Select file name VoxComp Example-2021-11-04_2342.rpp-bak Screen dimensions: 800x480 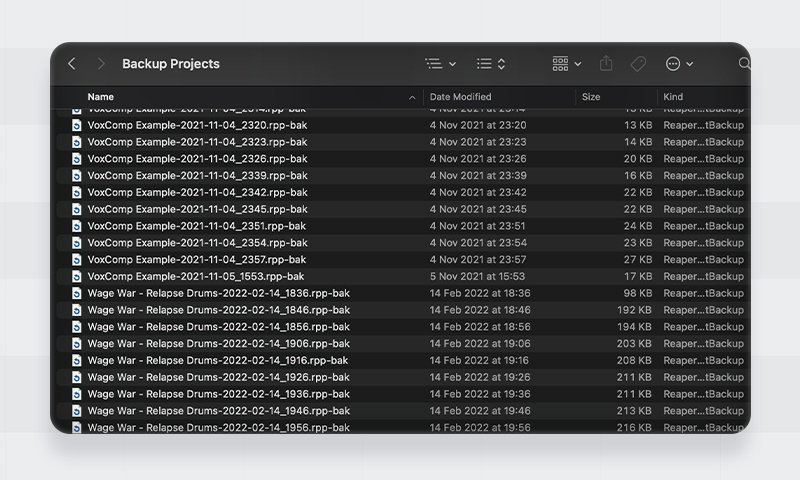click(197, 192)
